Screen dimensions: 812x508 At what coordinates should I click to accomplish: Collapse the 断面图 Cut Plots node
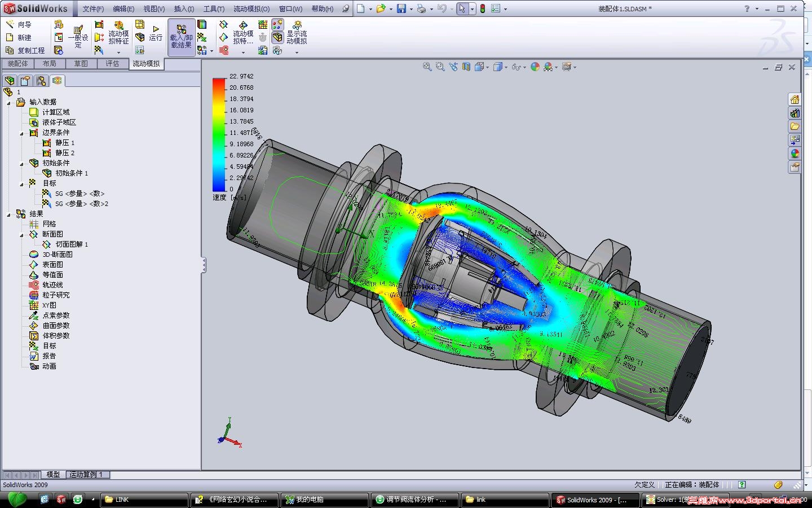click(x=21, y=235)
